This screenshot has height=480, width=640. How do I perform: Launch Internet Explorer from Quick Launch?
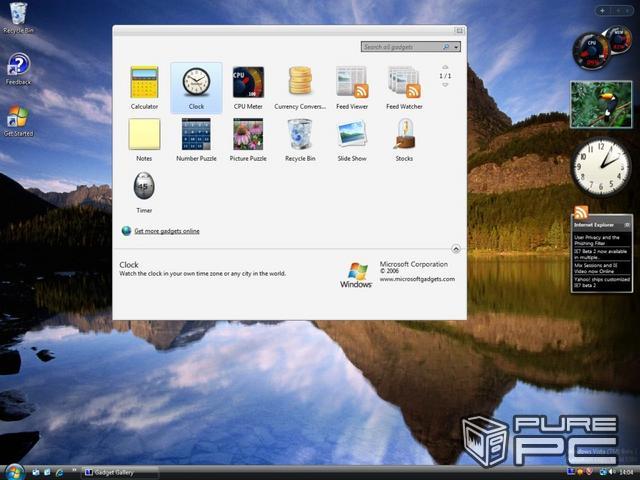[x=60, y=472]
